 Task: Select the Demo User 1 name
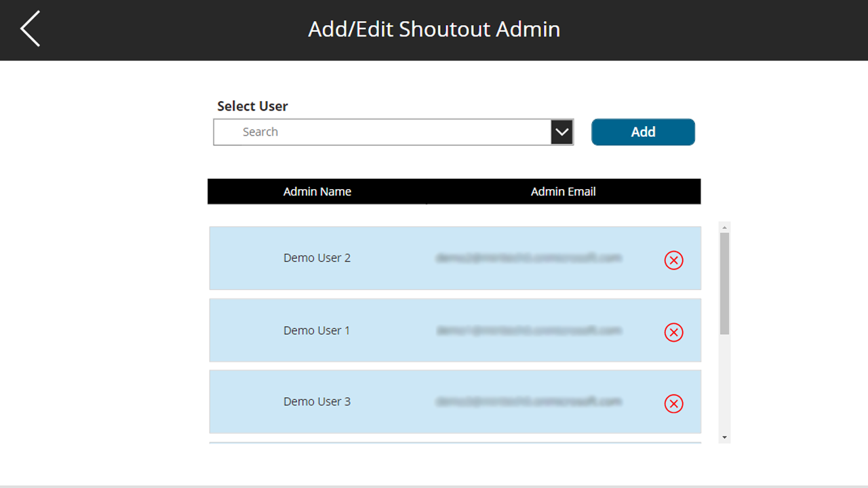(x=317, y=331)
